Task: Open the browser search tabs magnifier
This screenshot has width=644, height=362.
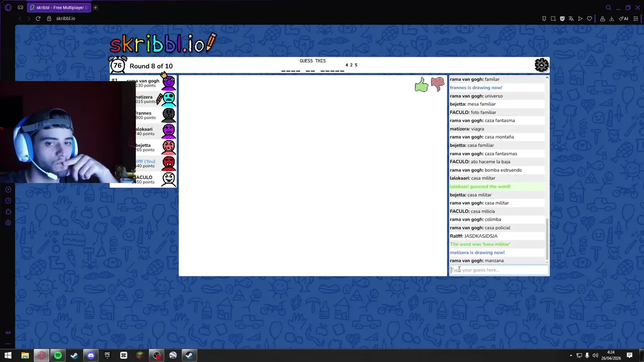Action: click(x=608, y=8)
